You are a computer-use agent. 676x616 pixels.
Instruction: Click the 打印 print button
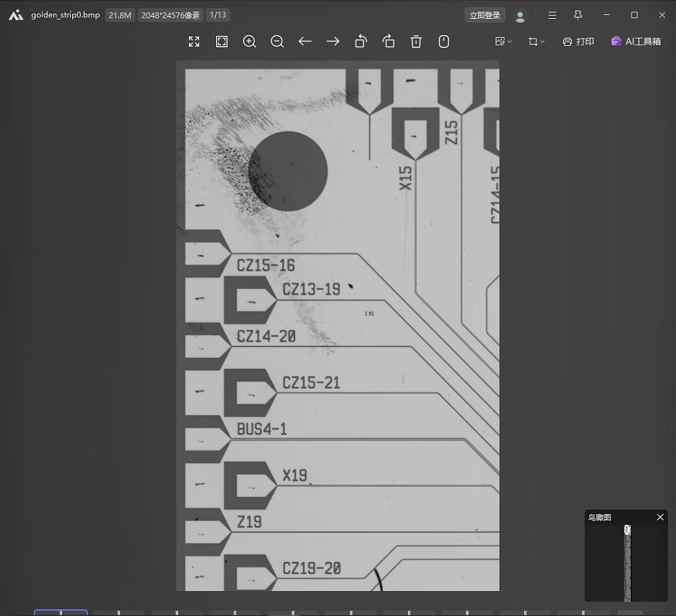[x=578, y=42]
